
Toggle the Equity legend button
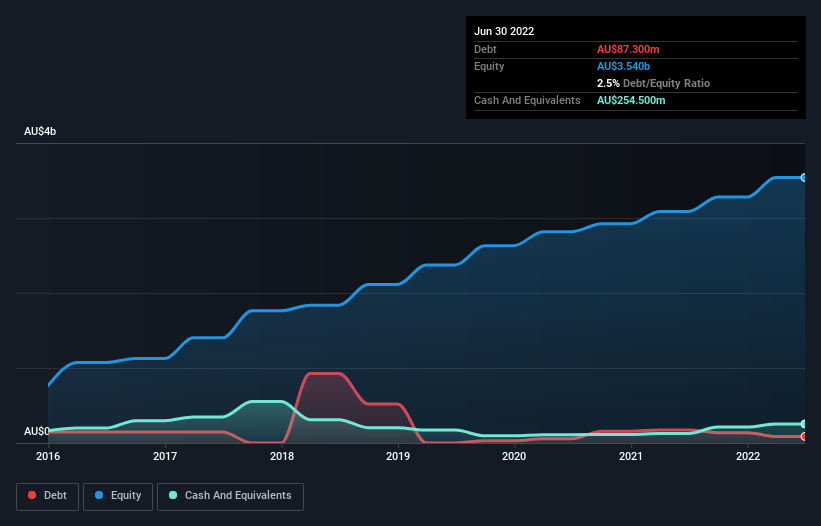118,496
